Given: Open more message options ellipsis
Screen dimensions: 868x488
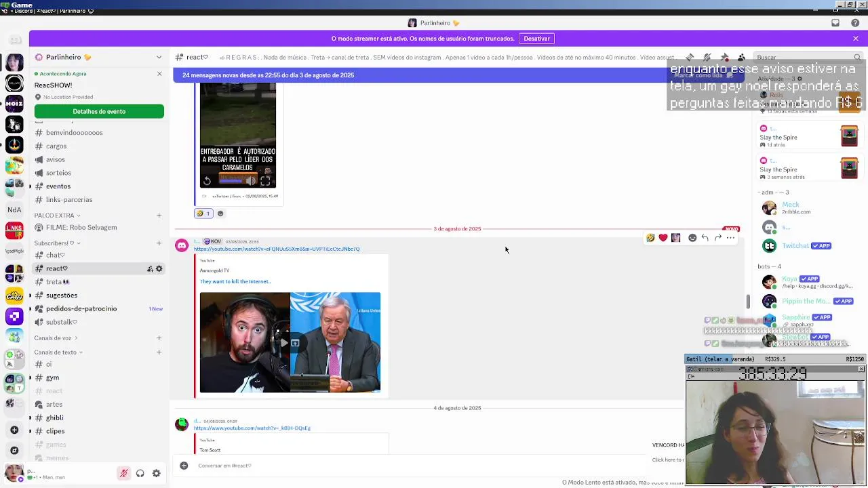Looking at the screenshot, I should coord(730,238).
